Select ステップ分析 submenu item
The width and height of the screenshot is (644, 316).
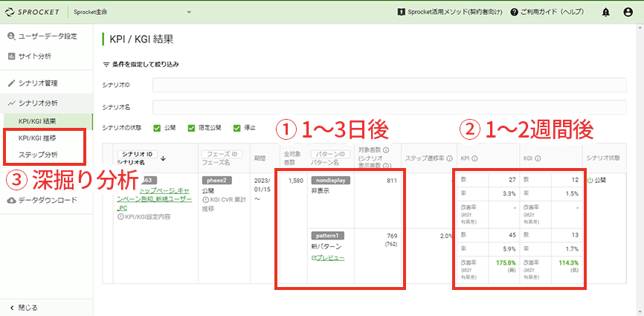[x=38, y=155]
